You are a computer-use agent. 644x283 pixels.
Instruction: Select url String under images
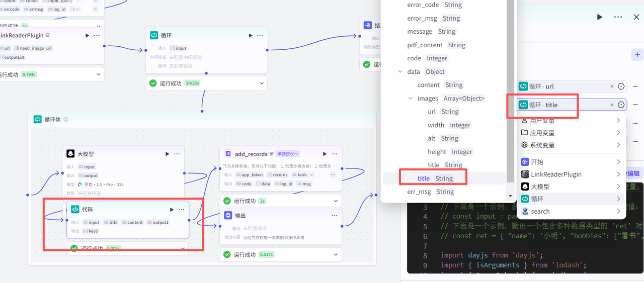443,112
